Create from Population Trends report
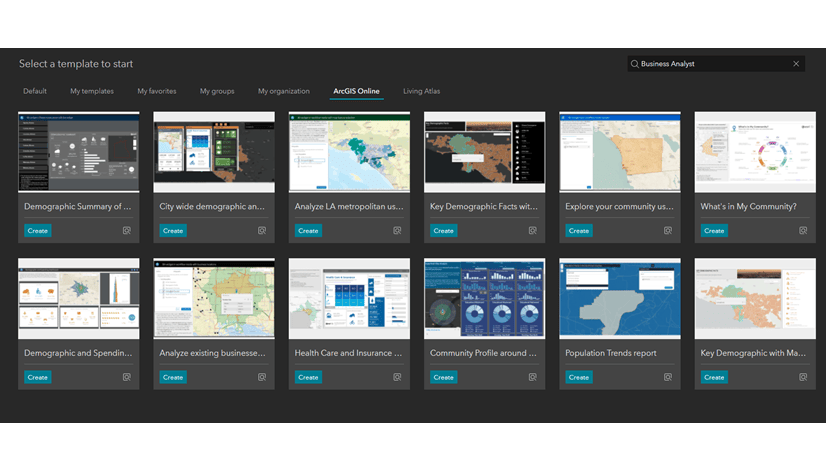 point(579,377)
